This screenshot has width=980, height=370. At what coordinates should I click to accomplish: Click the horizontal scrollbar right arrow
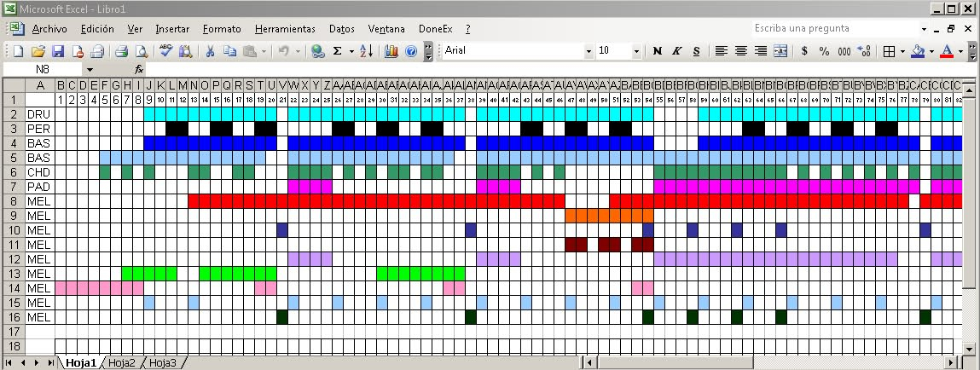coord(951,362)
